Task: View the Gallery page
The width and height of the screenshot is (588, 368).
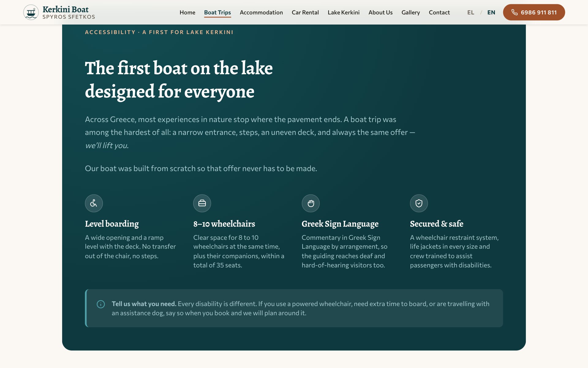Action: tap(411, 13)
